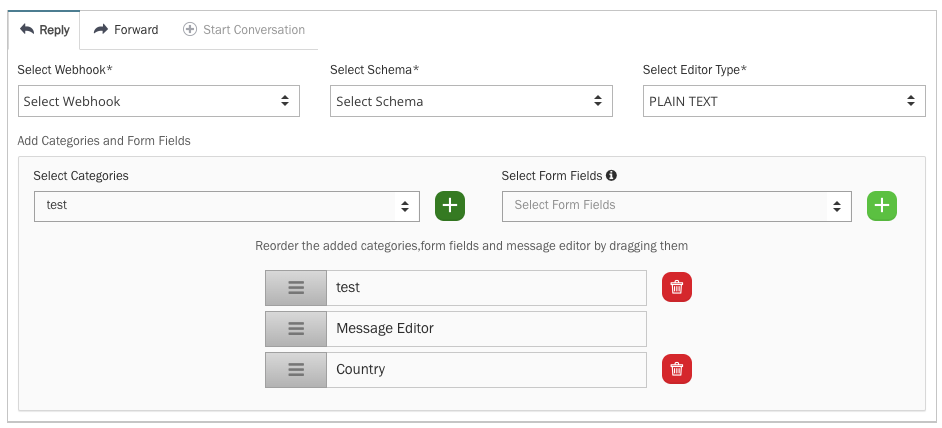The height and width of the screenshot is (428, 942).
Task: Open the Select Schema dropdown
Action: tap(471, 101)
